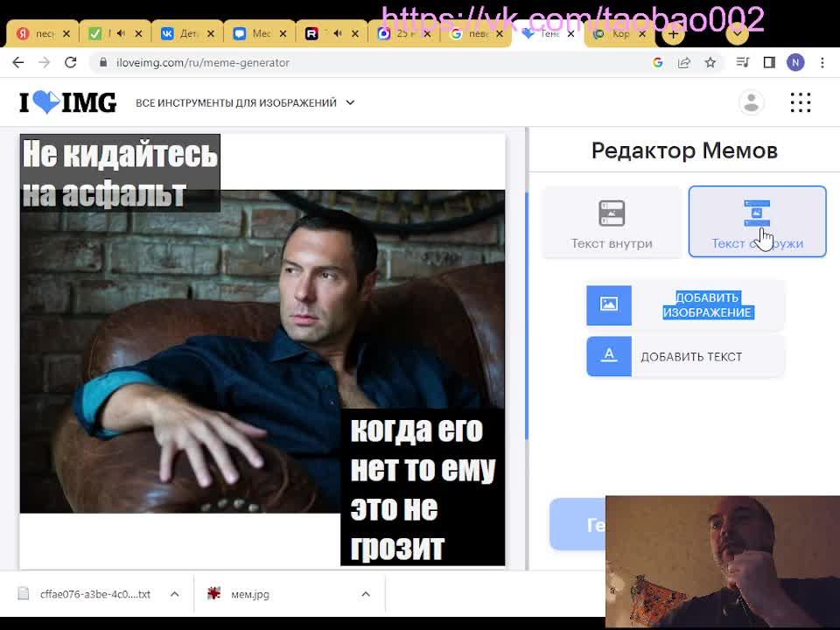840x630 pixels.
Task: Bookmark this page with the star
Action: coord(710,63)
